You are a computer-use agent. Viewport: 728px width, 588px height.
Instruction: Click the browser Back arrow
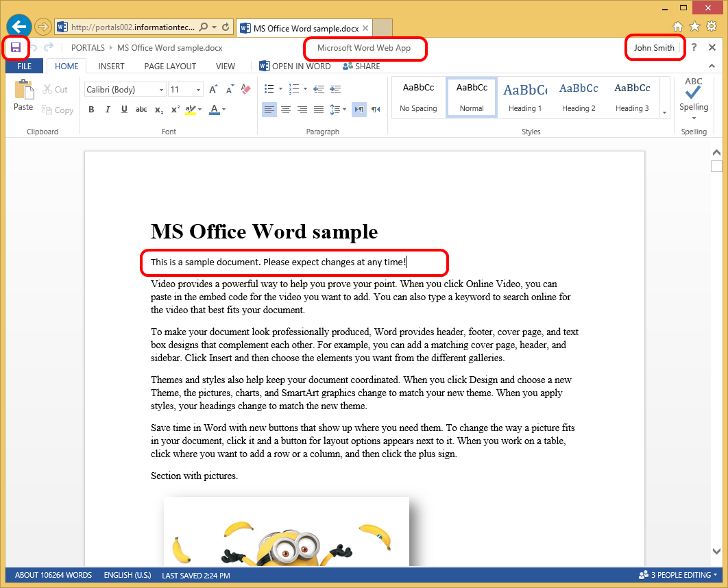click(x=19, y=27)
